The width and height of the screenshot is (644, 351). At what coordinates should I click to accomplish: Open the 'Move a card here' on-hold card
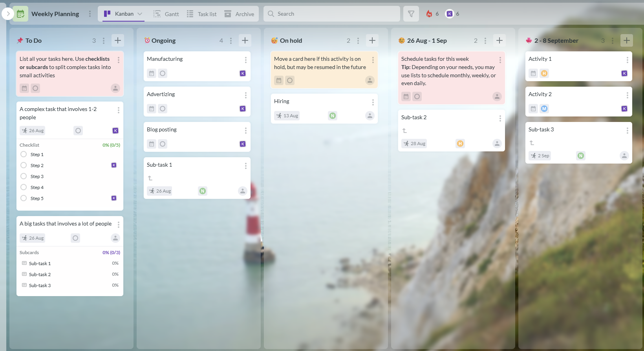click(324, 69)
